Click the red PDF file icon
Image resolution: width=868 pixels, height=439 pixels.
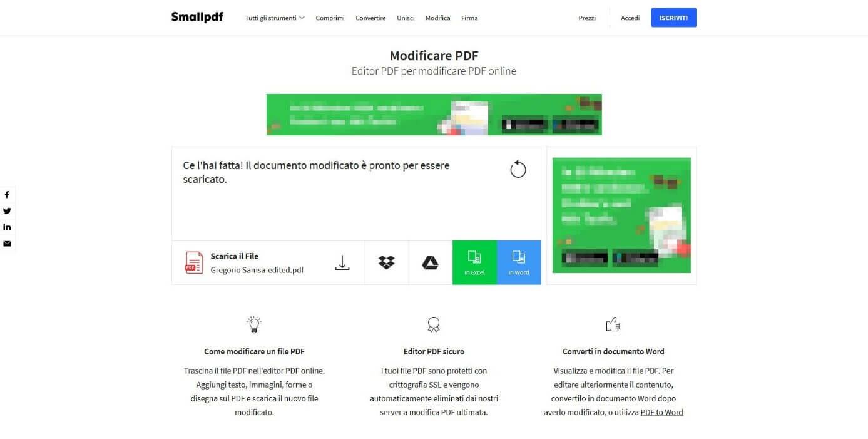tap(194, 262)
